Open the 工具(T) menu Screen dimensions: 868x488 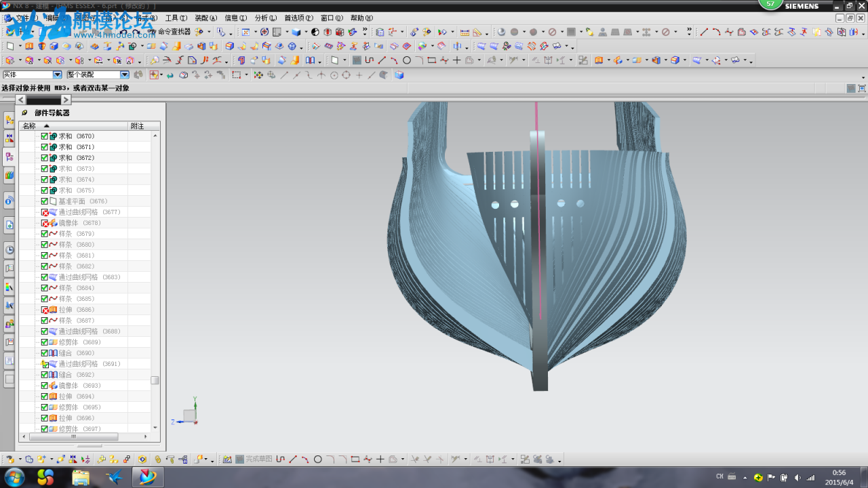tap(176, 18)
